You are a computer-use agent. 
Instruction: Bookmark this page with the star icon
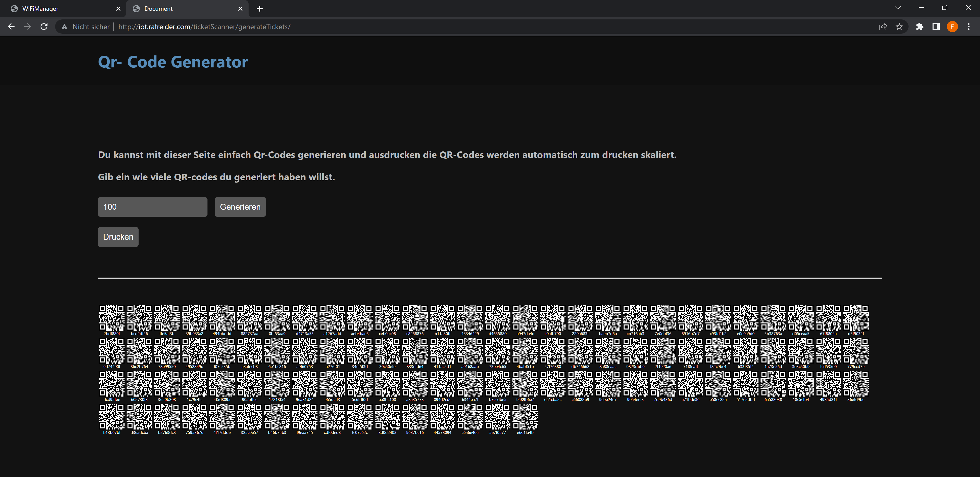[899, 27]
